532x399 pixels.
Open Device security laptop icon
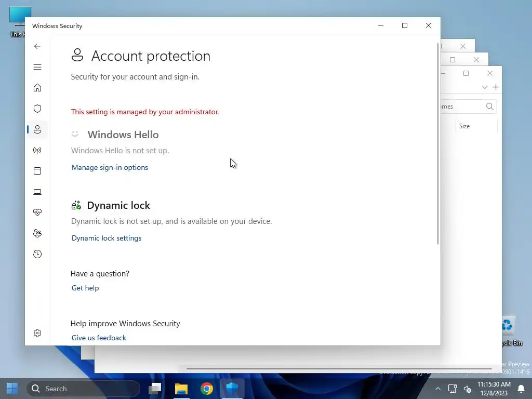[x=37, y=192]
